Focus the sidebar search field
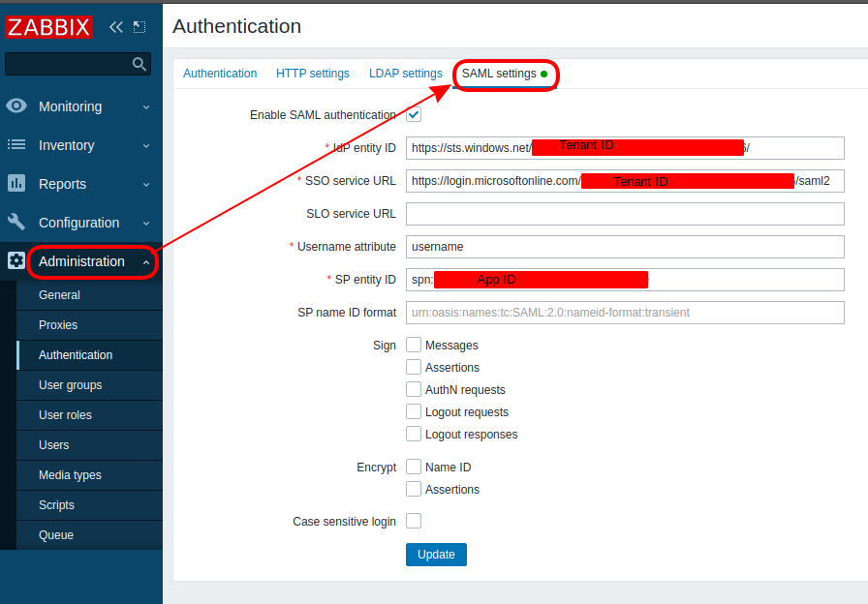Image resolution: width=868 pixels, height=604 pixels. click(78, 64)
